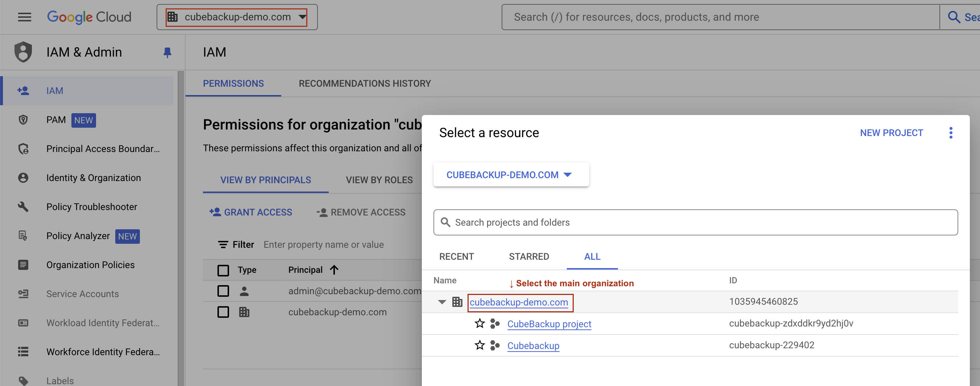Check the admin@cubebackup-demo.com row checkbox
This screenshot has height=386, width=980.
(x=223, y=291)
